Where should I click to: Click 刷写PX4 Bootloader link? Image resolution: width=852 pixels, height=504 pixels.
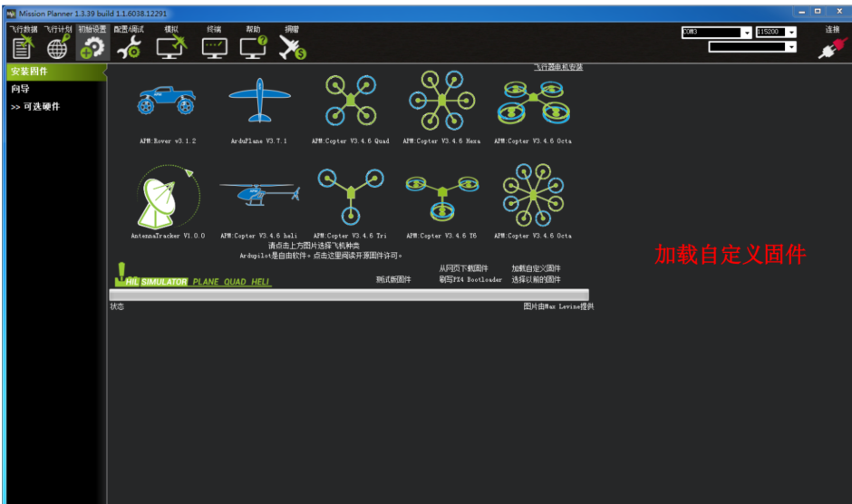click(470, 279)
